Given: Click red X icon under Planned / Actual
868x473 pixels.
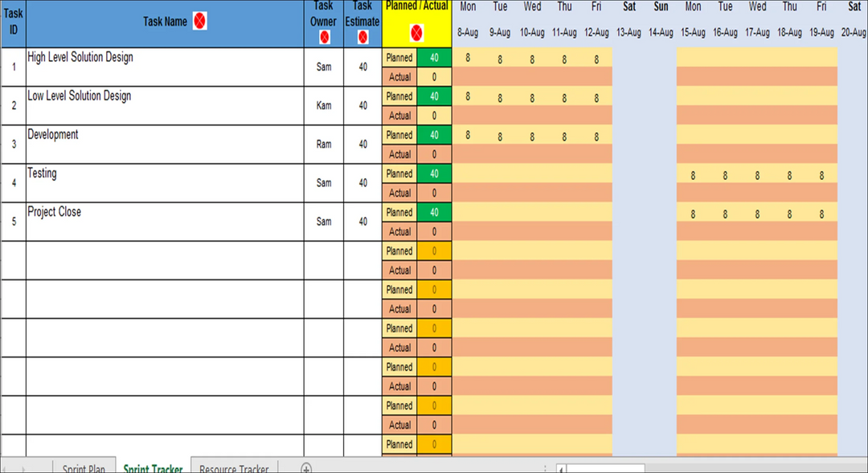Looking at the screenshot, I should 416,33.
